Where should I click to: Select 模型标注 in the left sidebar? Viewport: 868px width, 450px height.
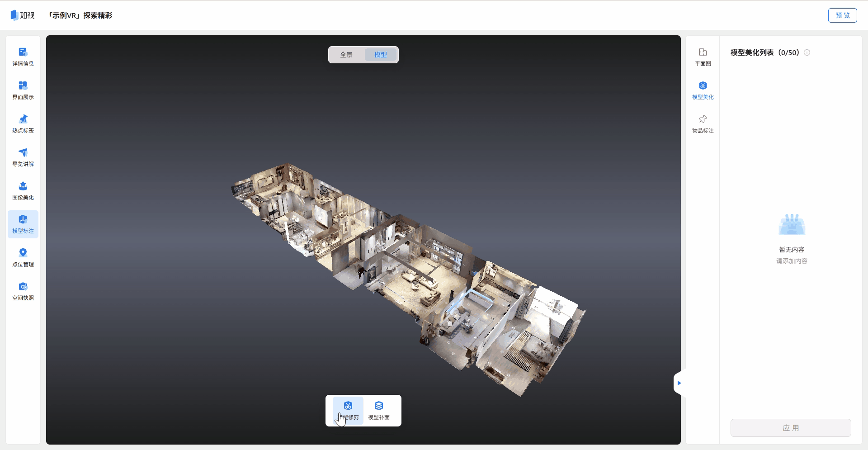coord(23,224)
